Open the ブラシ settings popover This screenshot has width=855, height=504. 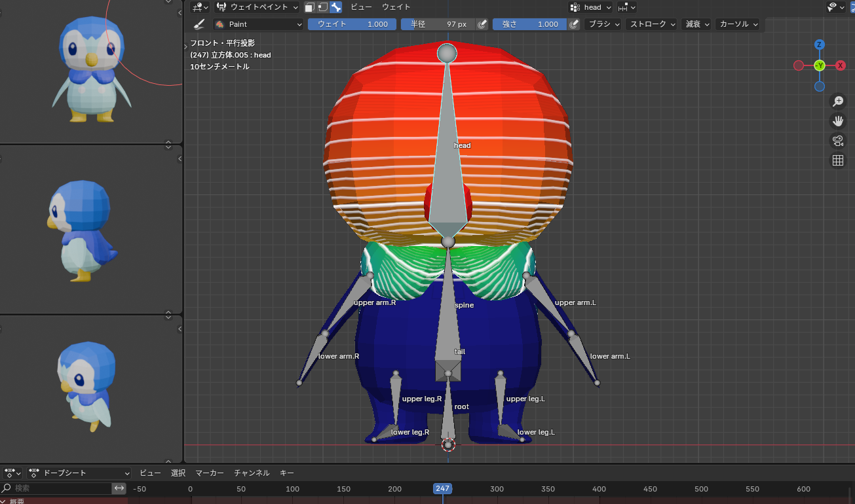[603, 24]
